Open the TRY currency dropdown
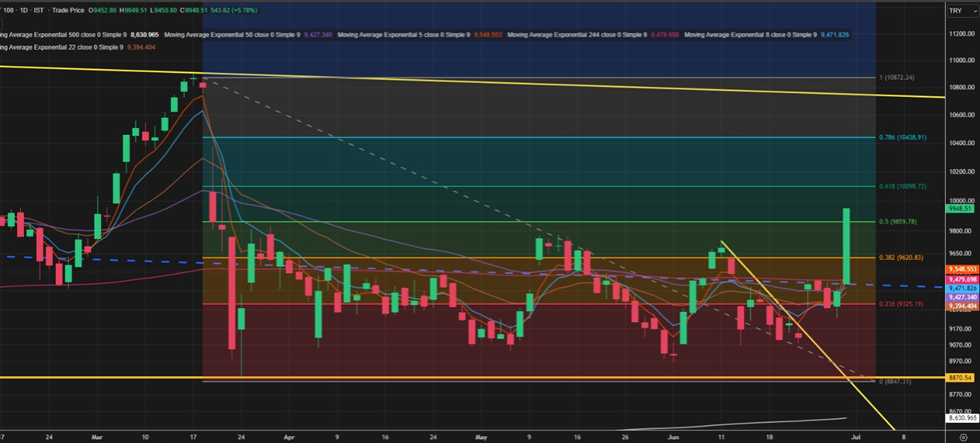Viewport: 980px width, 443px height. coord(955,11)
